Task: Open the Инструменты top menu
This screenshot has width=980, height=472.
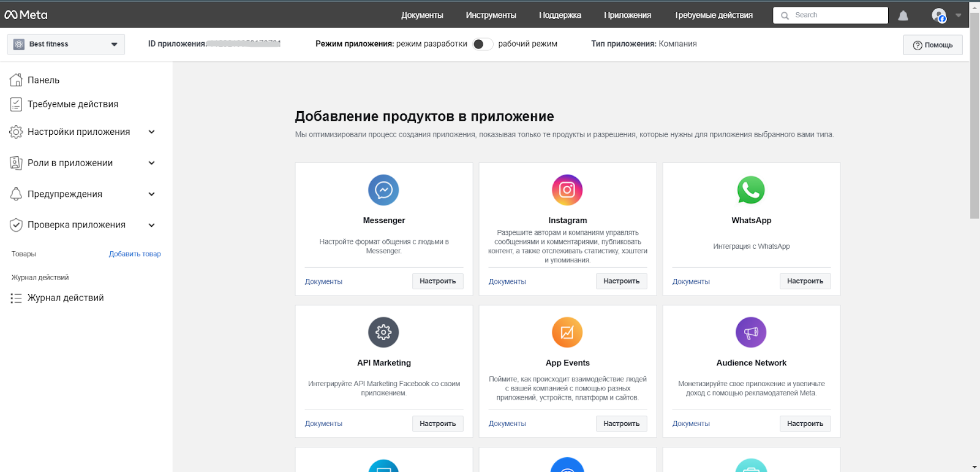Action: click(x=491, y=15)
